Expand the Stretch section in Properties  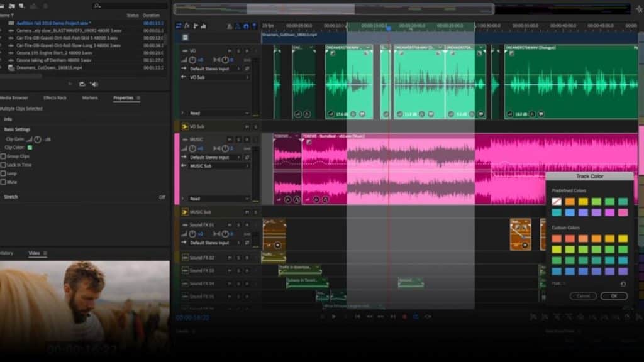coord(11,196)
